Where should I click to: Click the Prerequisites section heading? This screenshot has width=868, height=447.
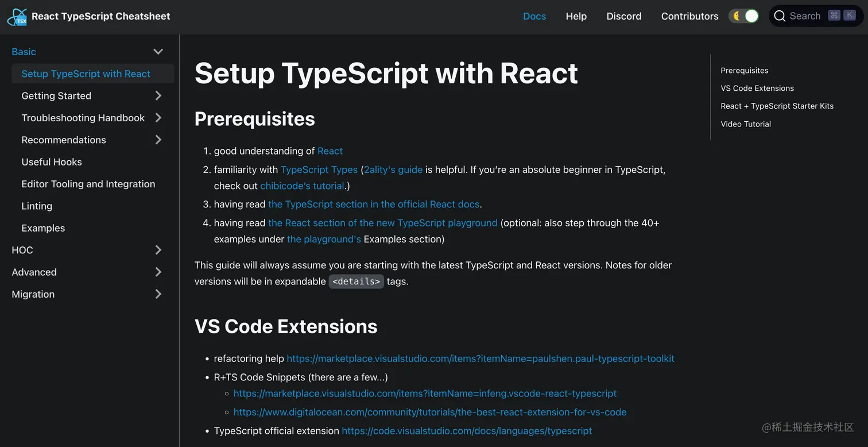click(255, 119)
